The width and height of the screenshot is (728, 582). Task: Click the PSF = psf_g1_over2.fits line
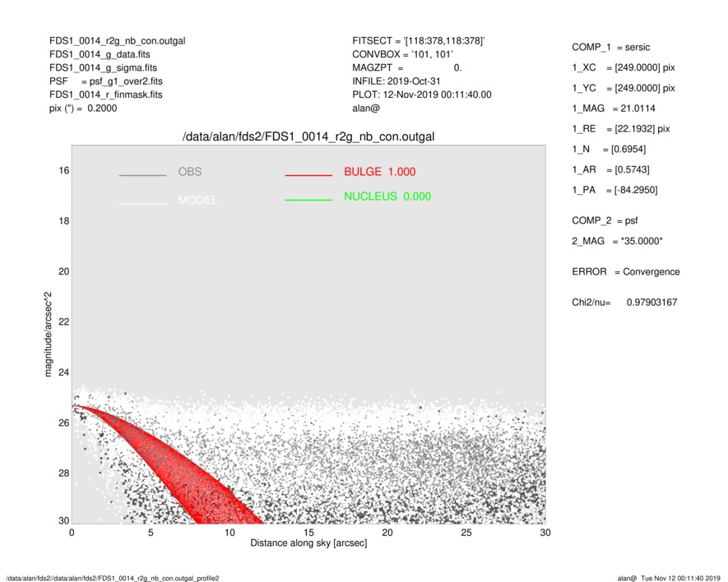(x=106, y=81)
